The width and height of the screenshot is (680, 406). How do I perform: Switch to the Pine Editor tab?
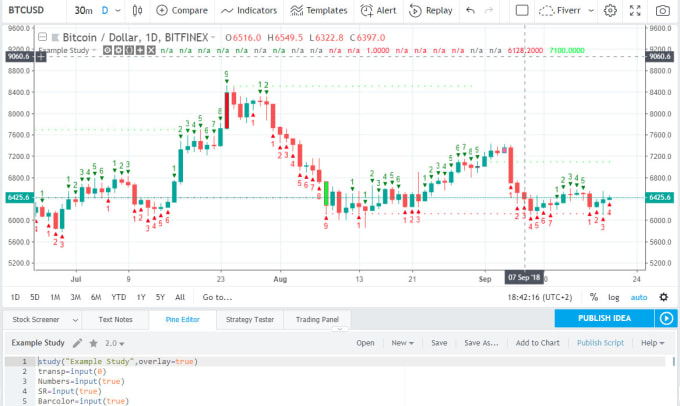(x=183, y=320)
